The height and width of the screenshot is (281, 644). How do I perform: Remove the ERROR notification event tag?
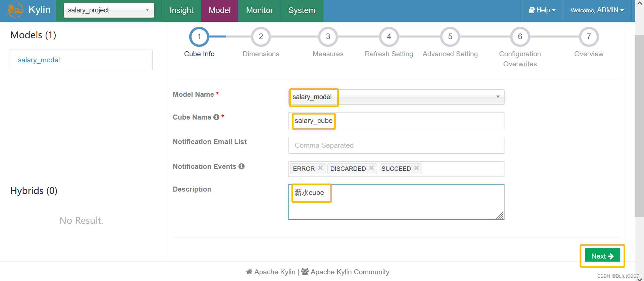(x=320, y=168)
